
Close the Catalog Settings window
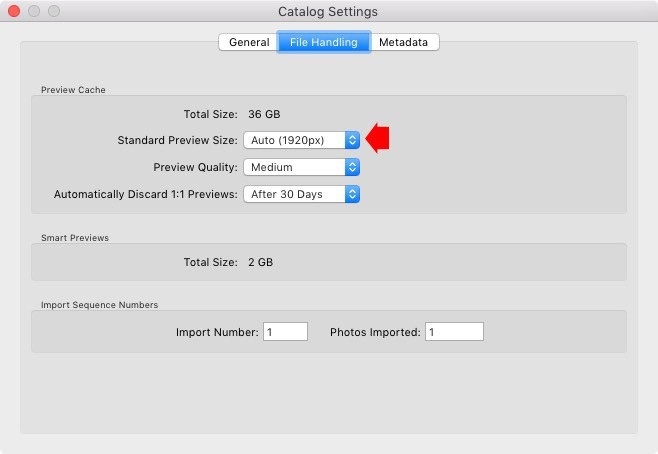pyautogui.click(x=14, y=12)
